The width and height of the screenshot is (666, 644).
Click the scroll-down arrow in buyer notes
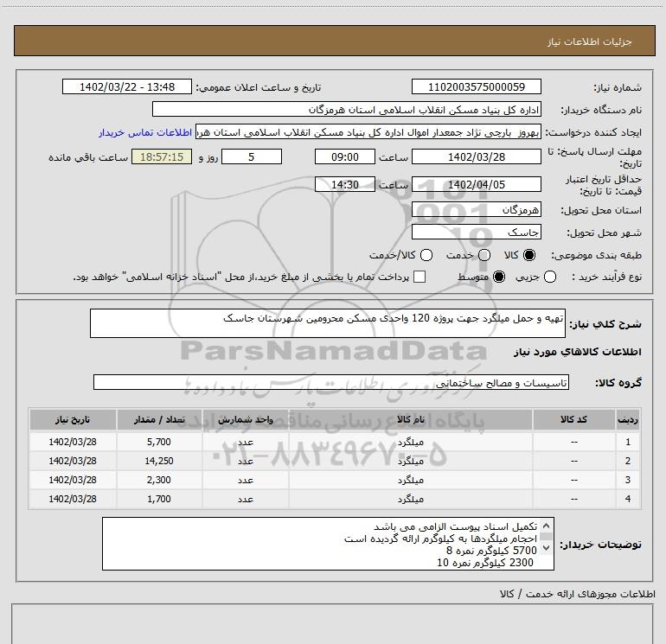[x=547, y=548]
